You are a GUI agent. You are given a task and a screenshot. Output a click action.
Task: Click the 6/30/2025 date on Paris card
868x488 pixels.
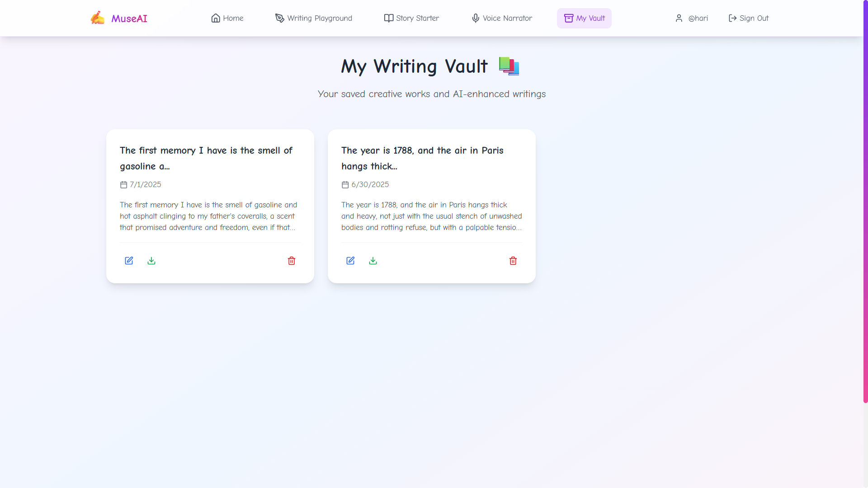point(370,184)
